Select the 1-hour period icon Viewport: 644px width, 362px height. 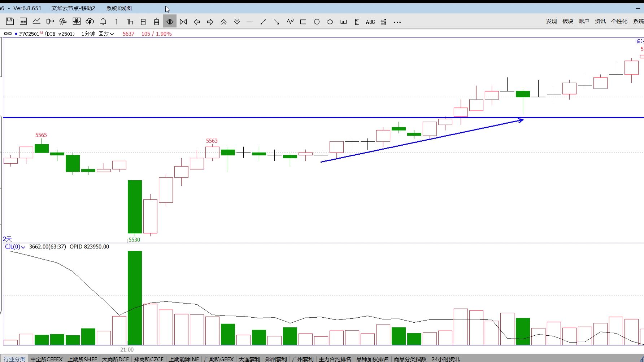click(130, 22)
